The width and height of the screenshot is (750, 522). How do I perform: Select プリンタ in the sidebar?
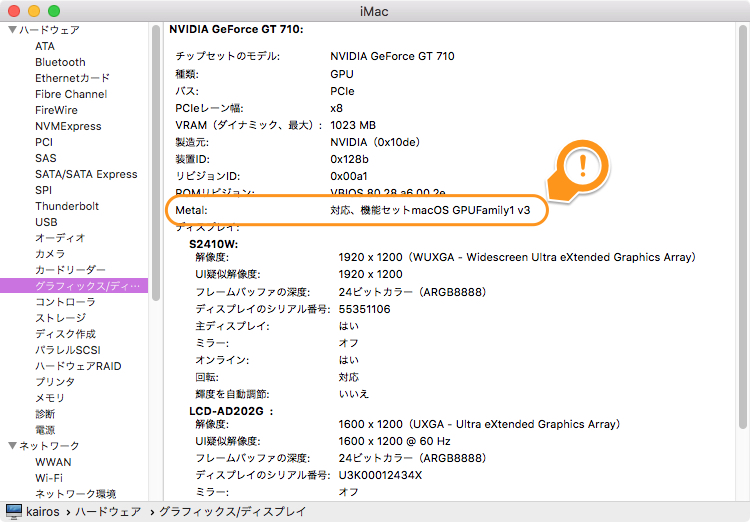tap(55, 382)
